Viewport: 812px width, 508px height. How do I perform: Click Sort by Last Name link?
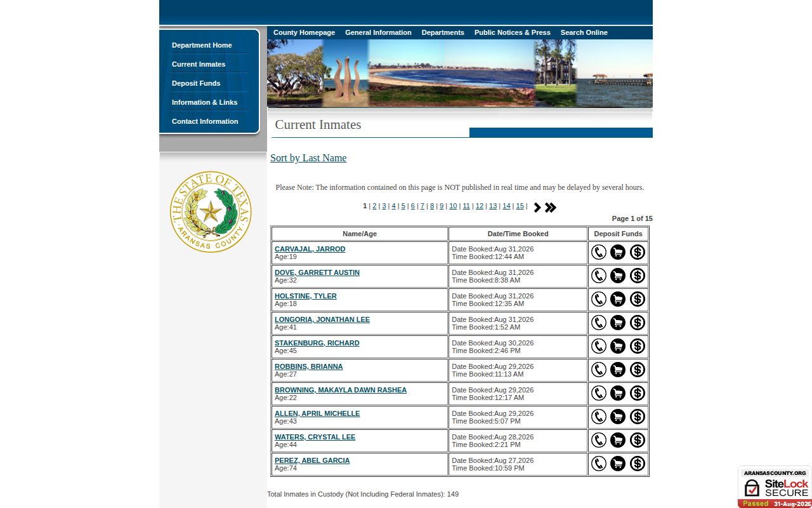point(308,158)
